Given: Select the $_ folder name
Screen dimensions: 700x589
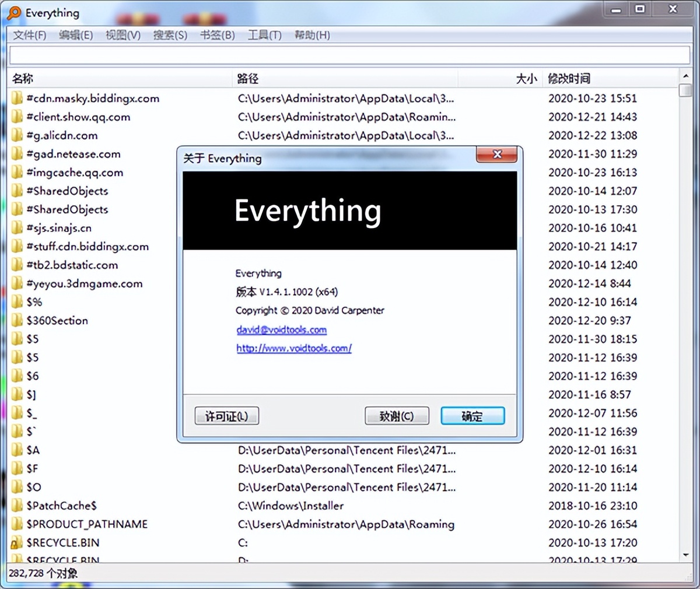Looking at the screenshot, I should pos(32,413).
